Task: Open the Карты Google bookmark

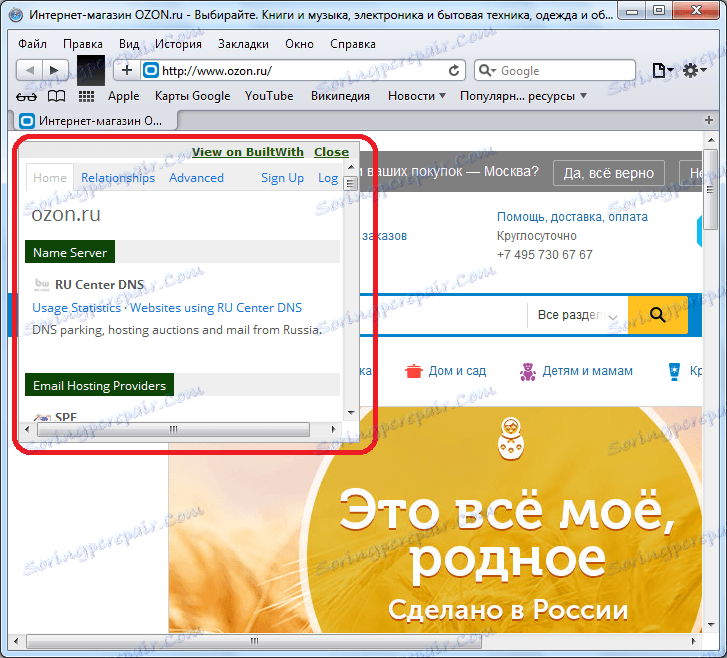Action: [192, 96]
